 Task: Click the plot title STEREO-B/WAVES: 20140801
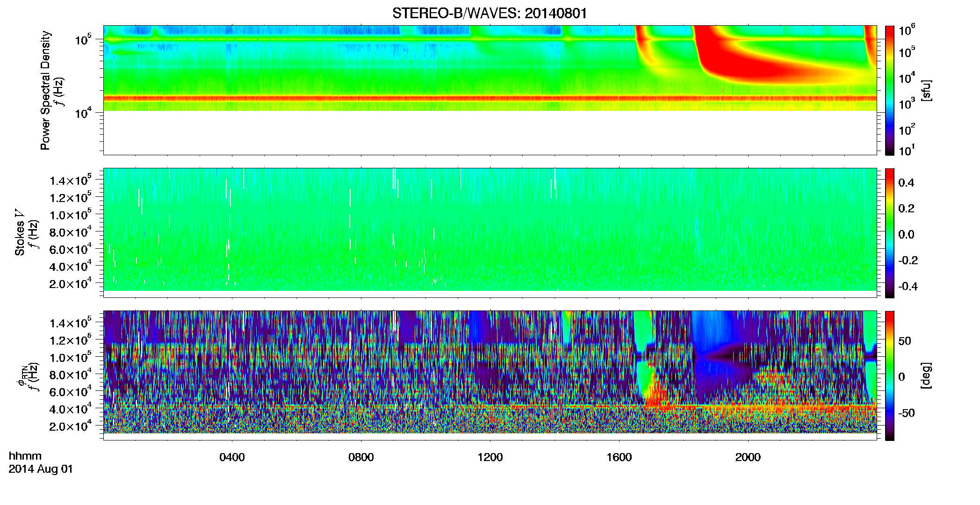[x=490, y=14]
